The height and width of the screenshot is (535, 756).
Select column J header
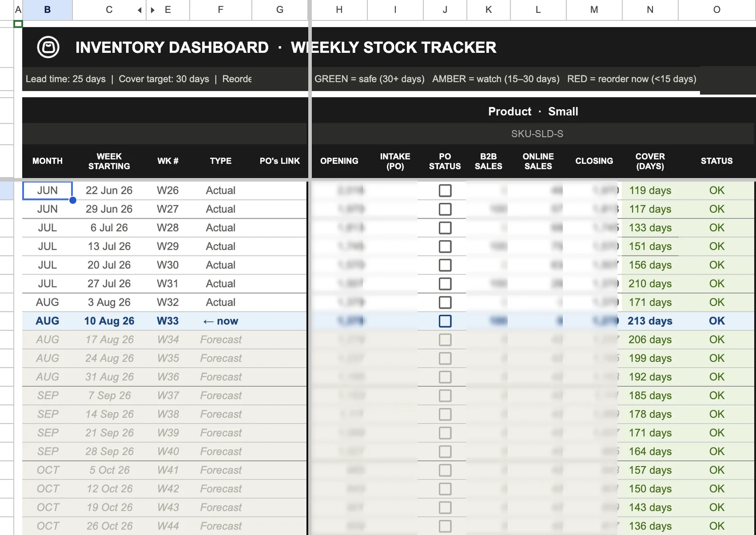(445, 10)
